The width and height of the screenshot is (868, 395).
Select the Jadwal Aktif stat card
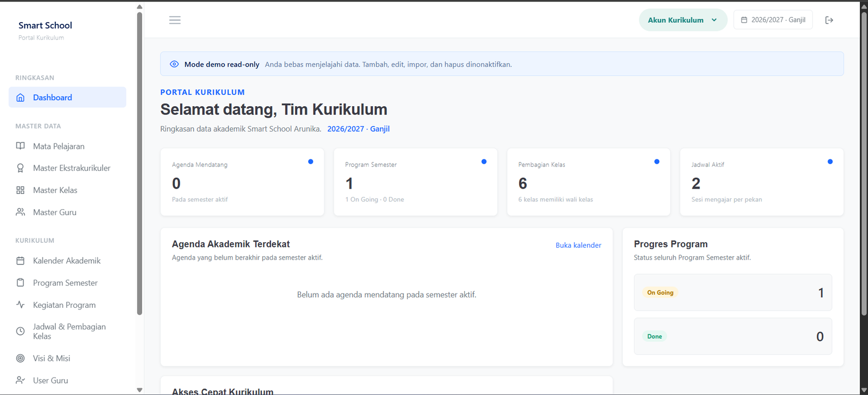[762, 182]
